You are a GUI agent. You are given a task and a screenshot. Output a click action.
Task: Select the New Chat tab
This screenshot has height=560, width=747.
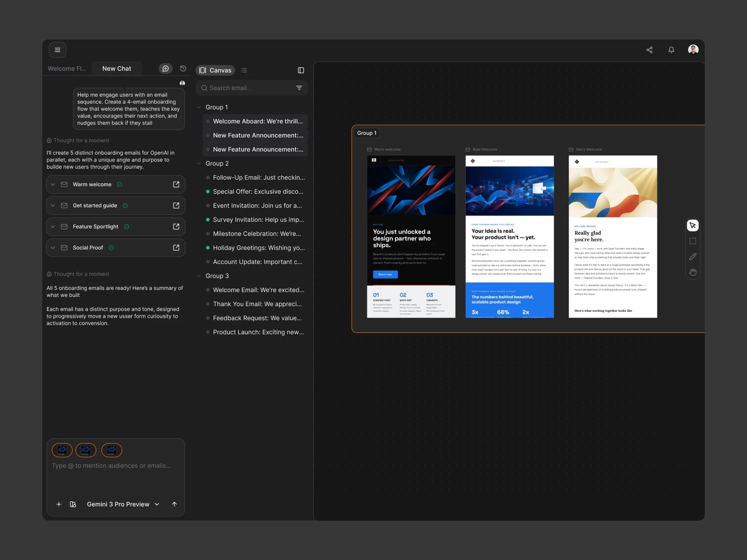117,69
